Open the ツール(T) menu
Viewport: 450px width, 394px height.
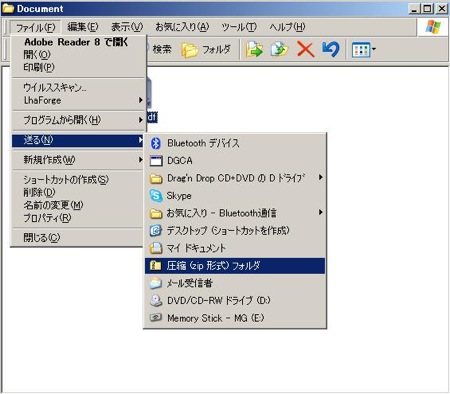point(239,27)
